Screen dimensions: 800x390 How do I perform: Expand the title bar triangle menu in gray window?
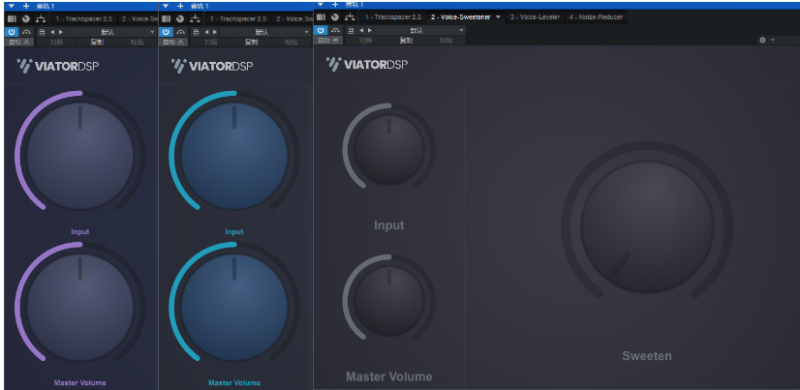pos(321,4)
